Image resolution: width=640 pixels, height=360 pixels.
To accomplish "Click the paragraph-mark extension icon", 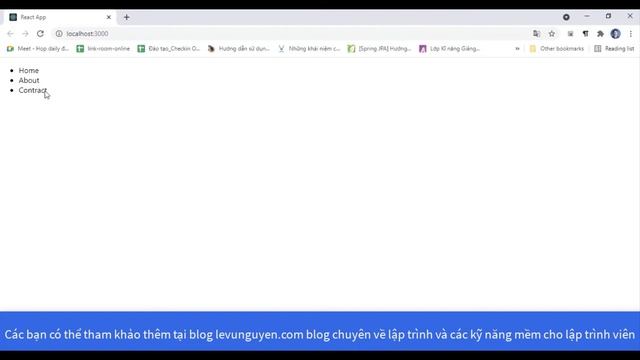I will point(586,34).
